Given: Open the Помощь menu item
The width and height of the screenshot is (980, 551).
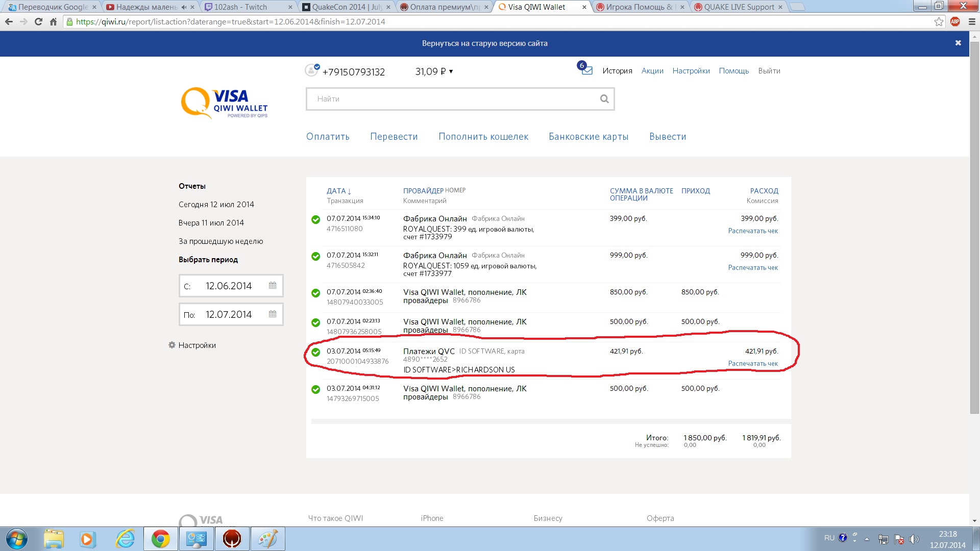Looking at the screenshot, I should point(734,71).
